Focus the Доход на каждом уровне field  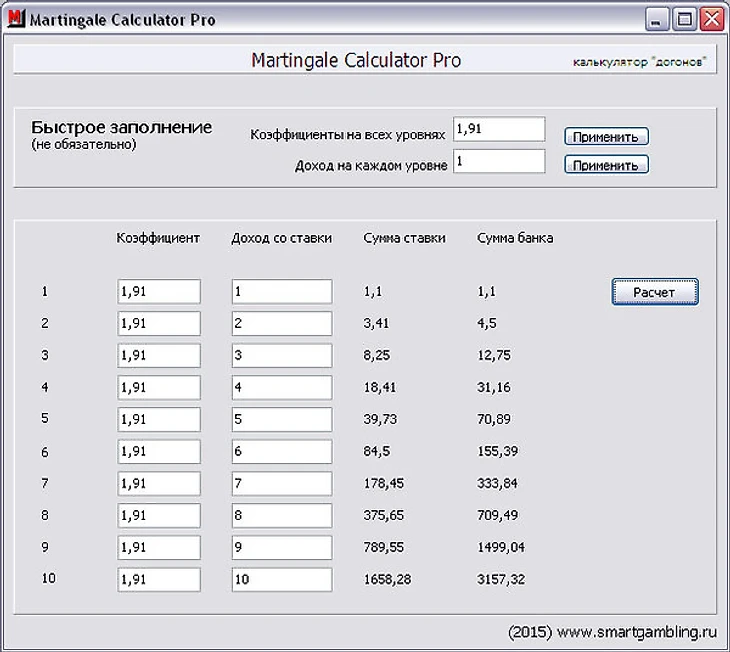[x=498, y=161]
